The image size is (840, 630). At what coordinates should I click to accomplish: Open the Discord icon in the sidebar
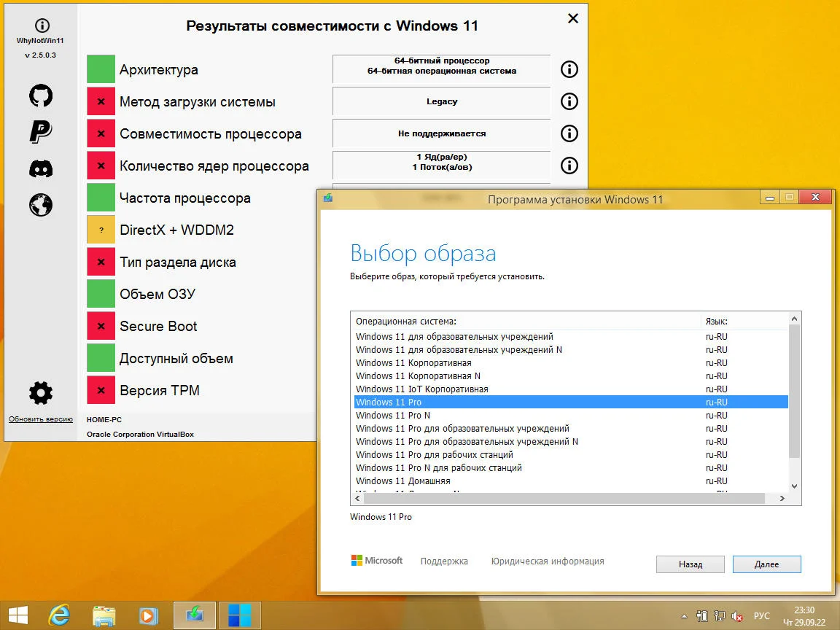[41, 168]
